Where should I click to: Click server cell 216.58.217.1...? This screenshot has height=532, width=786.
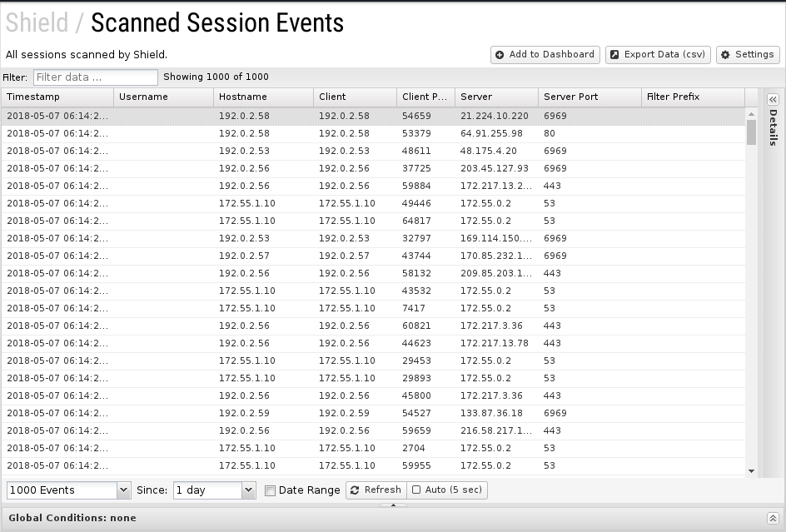point(496,431)
